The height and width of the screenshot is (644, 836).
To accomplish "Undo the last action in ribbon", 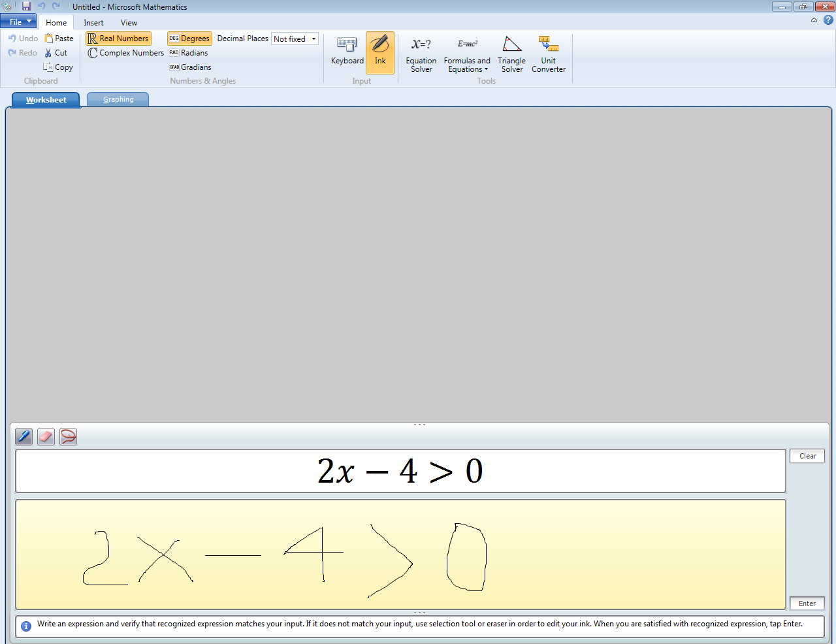I will [x=23, y=39].
